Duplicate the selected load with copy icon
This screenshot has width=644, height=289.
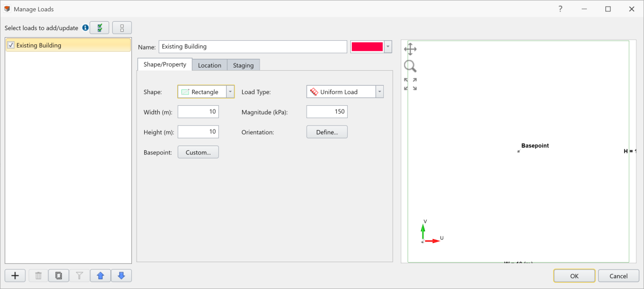click(x=59, y=276)
